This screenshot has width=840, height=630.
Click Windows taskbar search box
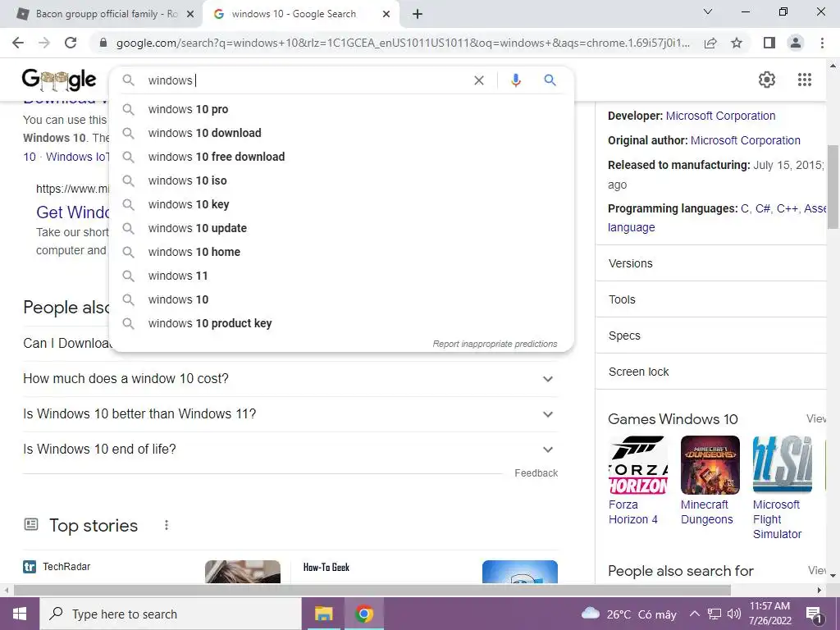171,614
